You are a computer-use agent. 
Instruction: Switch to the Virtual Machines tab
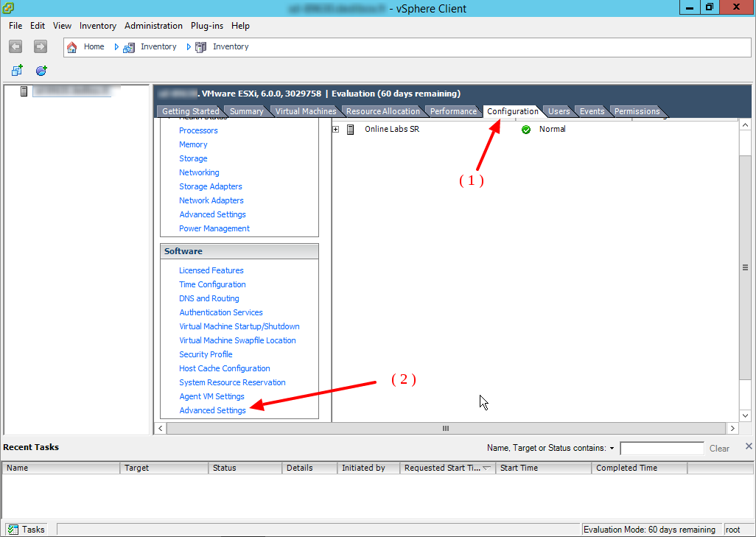click(x=305, y=111)
